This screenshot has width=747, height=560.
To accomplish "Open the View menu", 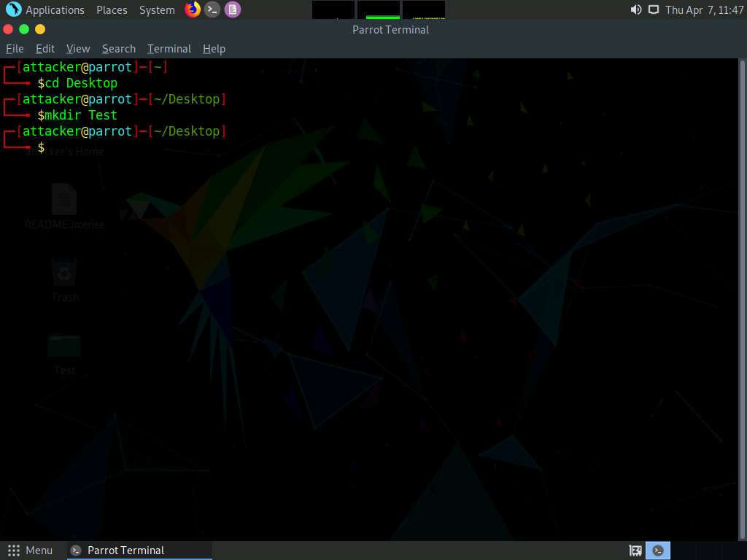I will [x=78, y=49].
